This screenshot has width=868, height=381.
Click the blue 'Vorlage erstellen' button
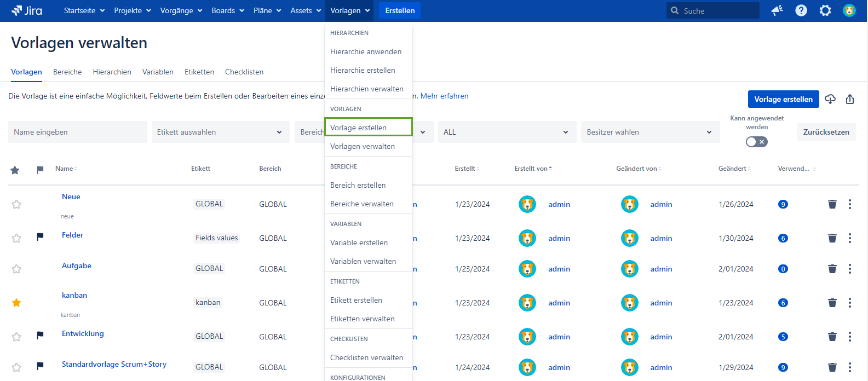click(x=783, y=99)
